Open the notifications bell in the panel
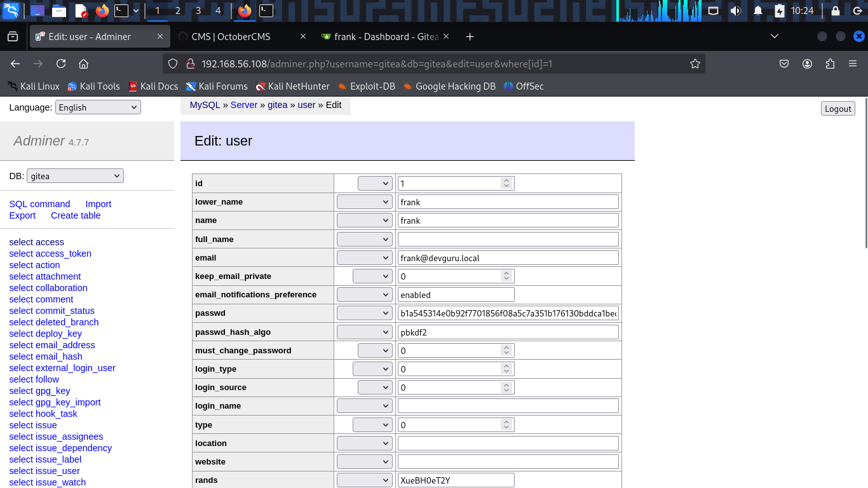Viewport: 868px width, 488px height. (757, 11)
